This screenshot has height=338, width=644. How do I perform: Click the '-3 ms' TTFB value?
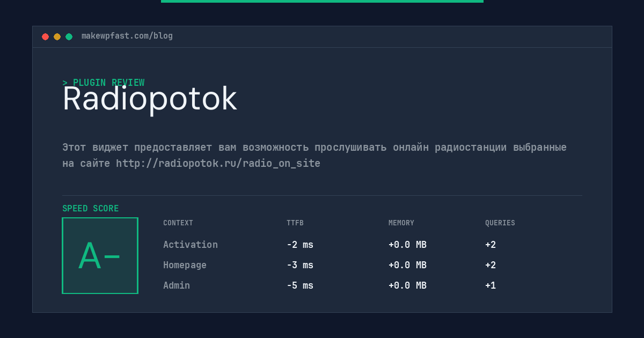(x=300, y=265)
